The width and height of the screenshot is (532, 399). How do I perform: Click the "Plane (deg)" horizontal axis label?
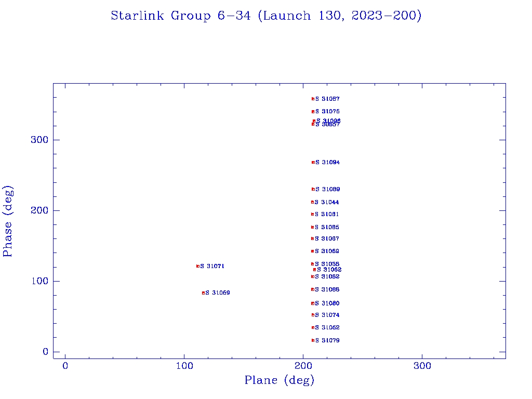pyautogui.click(x=280, y=380)
